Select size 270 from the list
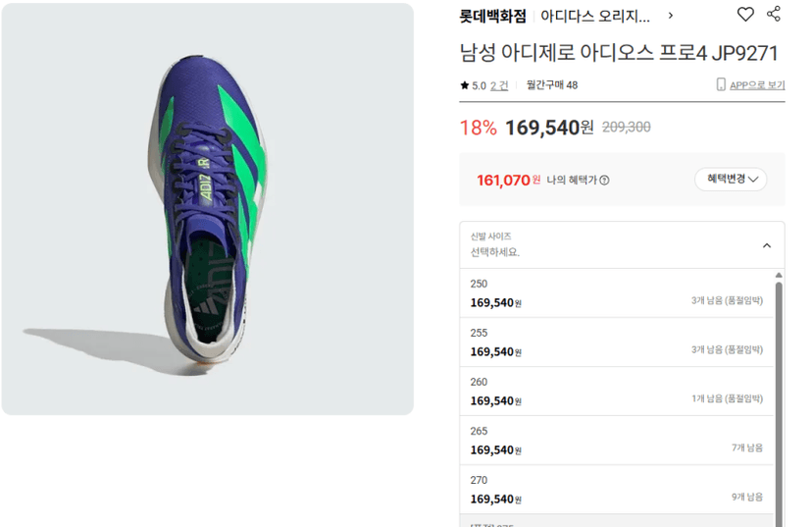Viewport: 812px width, 527px height. (x=616, y=490)
